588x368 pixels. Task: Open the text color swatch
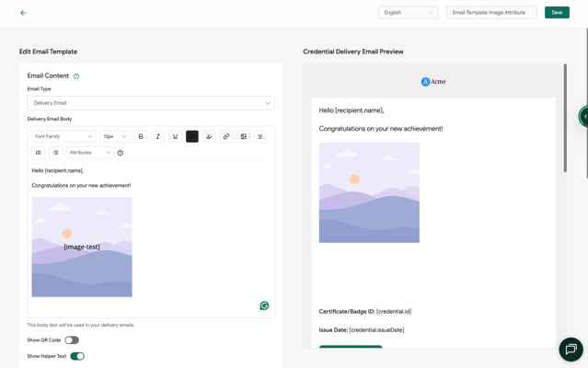192,136
